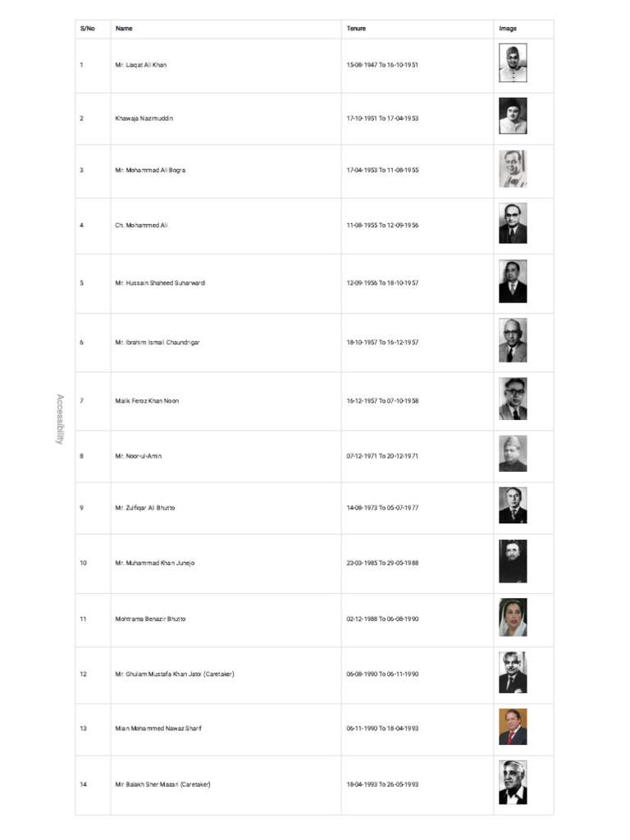This screenshot has height=840, width=630.
Task: Click the portrait thumbnail in row 7
Action: (x=513, y=399)
